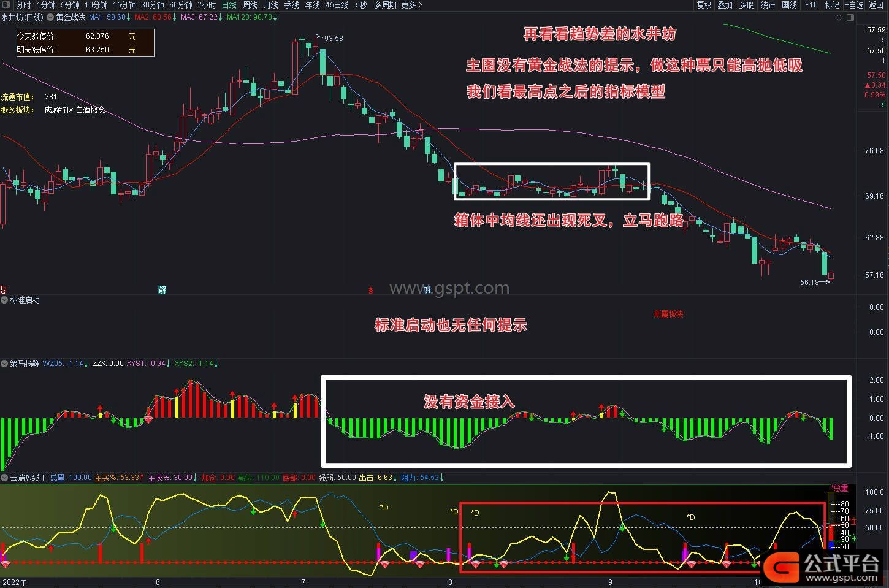
Task: Click the 总量: 100.00 indicator value
Action: [71, 478]
